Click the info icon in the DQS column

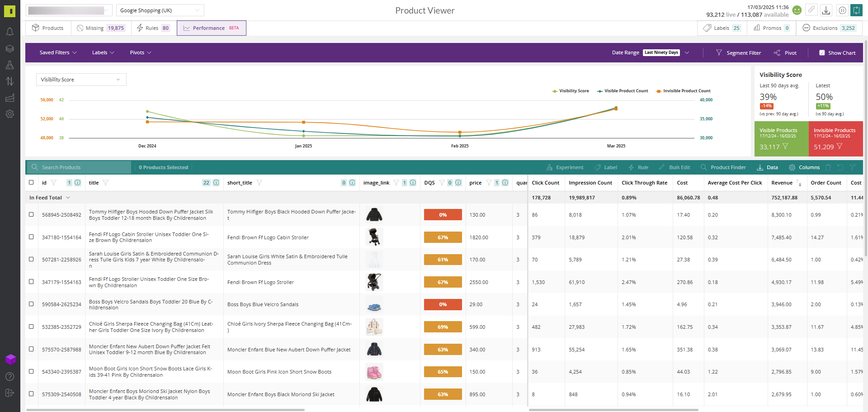pyautogui.click(x=458, y=183)
